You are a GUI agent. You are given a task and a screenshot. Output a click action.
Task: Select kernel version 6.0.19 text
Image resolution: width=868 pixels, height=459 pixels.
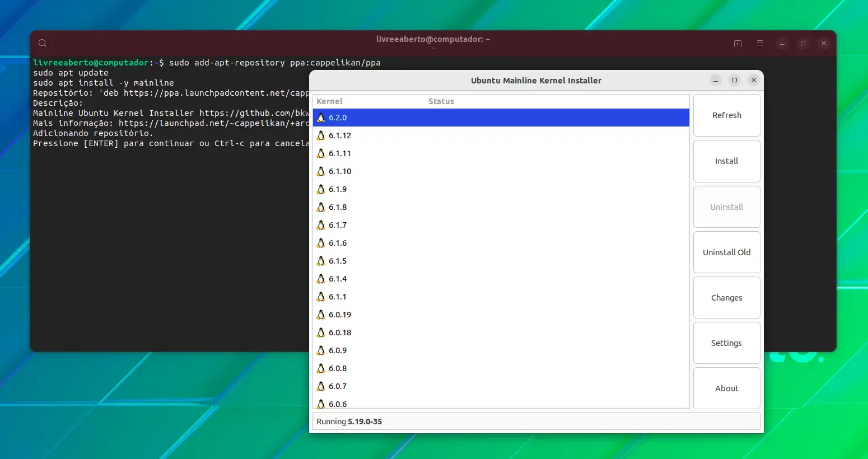point(340,315)
